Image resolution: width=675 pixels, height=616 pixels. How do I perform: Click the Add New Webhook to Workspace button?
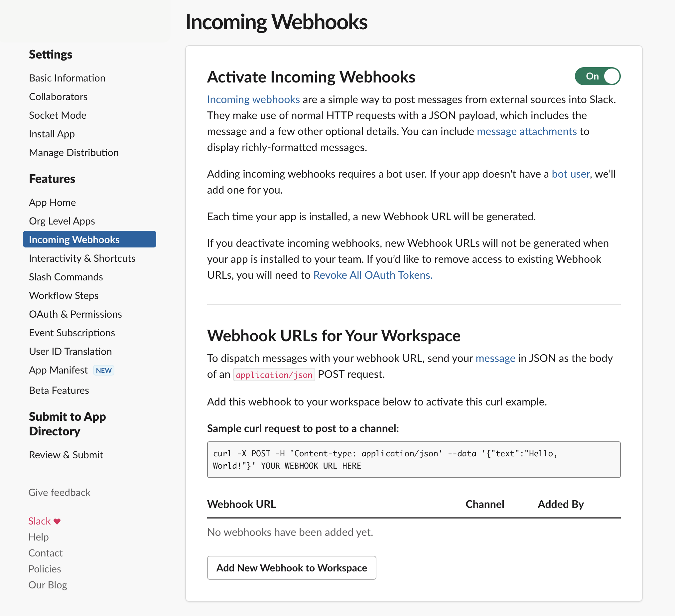(291, 567)
